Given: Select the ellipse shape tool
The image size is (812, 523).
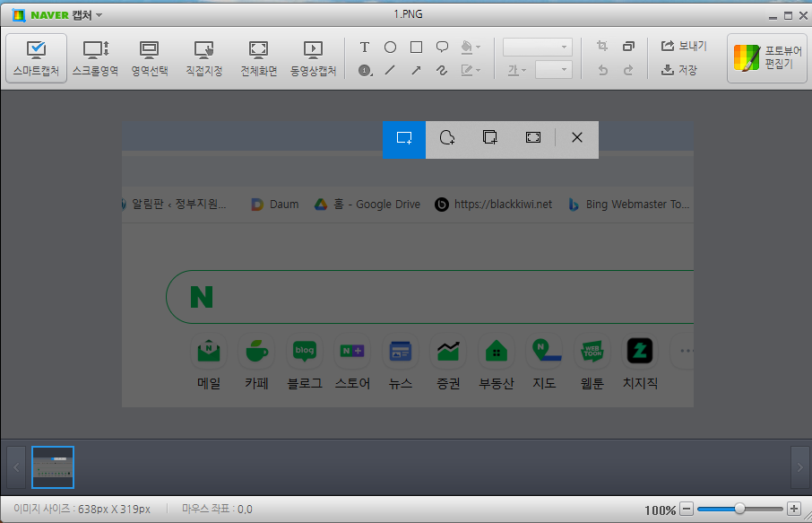Looking at the screenshot, I should [391, 48].
